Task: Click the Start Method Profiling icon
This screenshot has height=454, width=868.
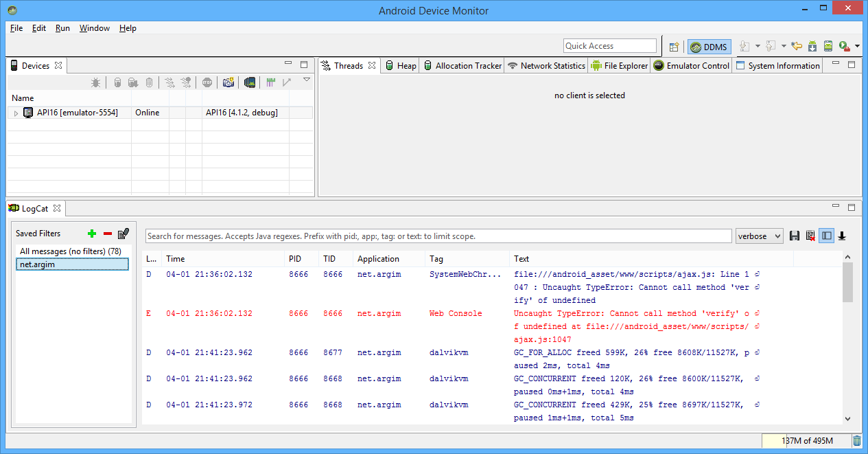Action: click(x=186, y=82)
